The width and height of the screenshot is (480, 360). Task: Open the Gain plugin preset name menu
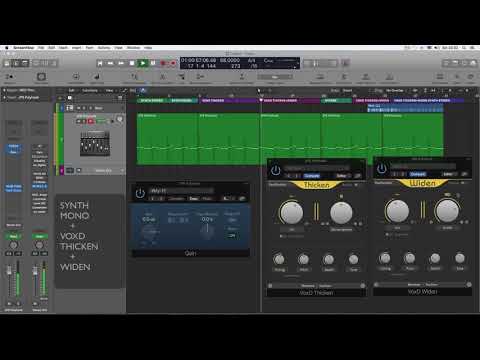point(182,191)
